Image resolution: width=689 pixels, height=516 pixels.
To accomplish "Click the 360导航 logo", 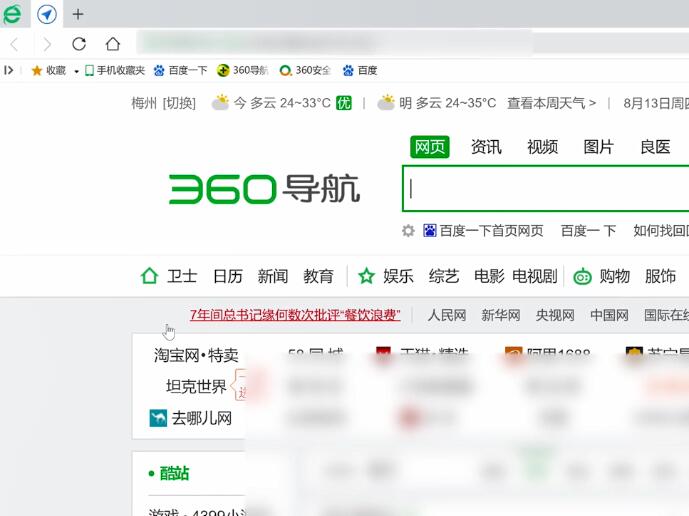I will tap(265, 189).
